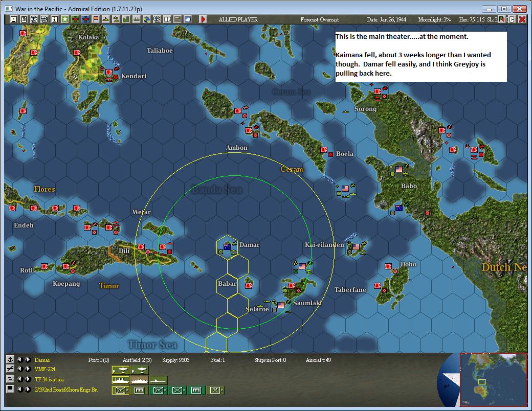532x411 pixels.
Task: Select third small ship task force button
Action: 159,380
